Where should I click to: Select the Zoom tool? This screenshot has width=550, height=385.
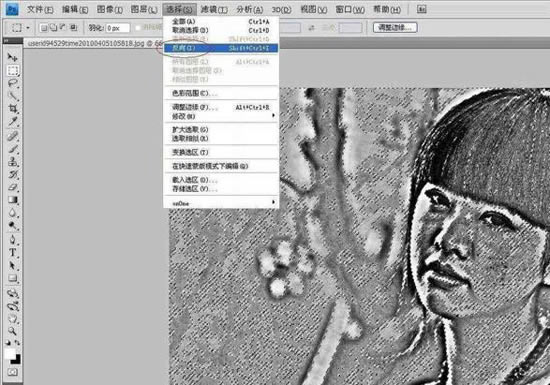(13, 331)
